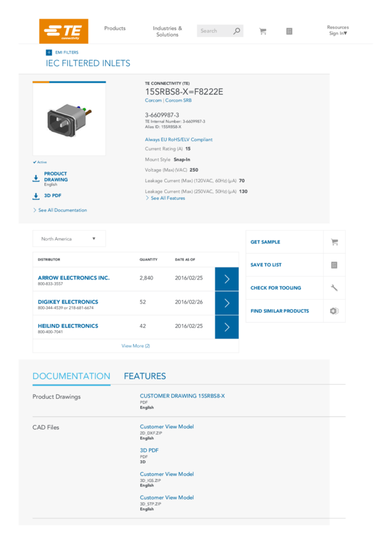Image resolution: width=392 pixels, height=555 pixels.
Task: Open the EMI Filters breadcrumb link
Action: click(67, 52)
